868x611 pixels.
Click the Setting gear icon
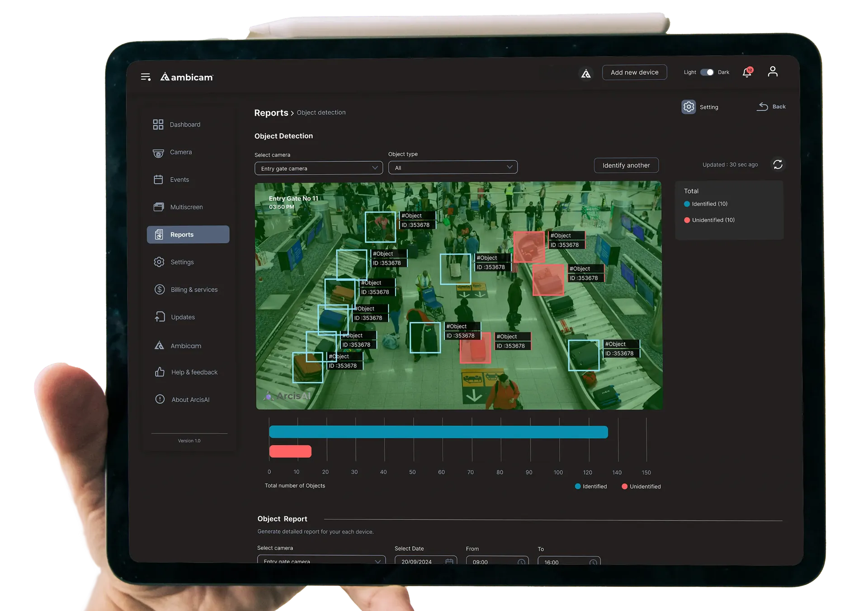(x=689, y=107)
